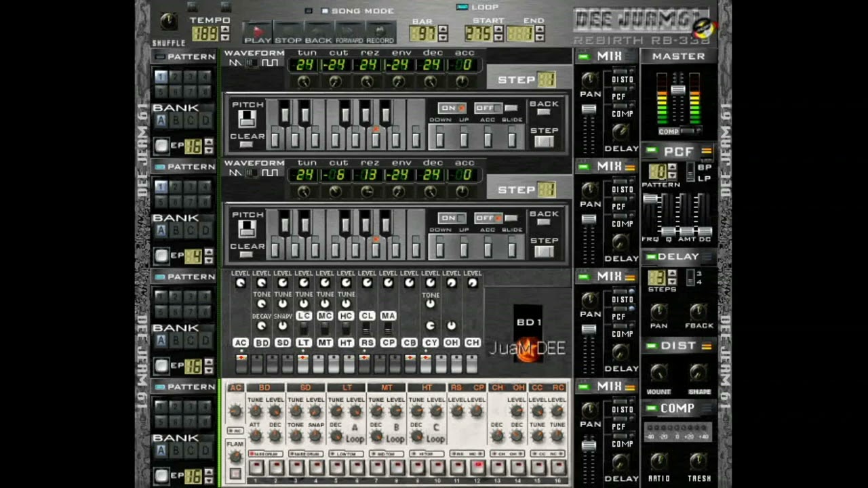Image resolution: width=868 pixels, height=488 pixels.
Task: Select square waveform on second synth
Action: click(x=271, y=173)
